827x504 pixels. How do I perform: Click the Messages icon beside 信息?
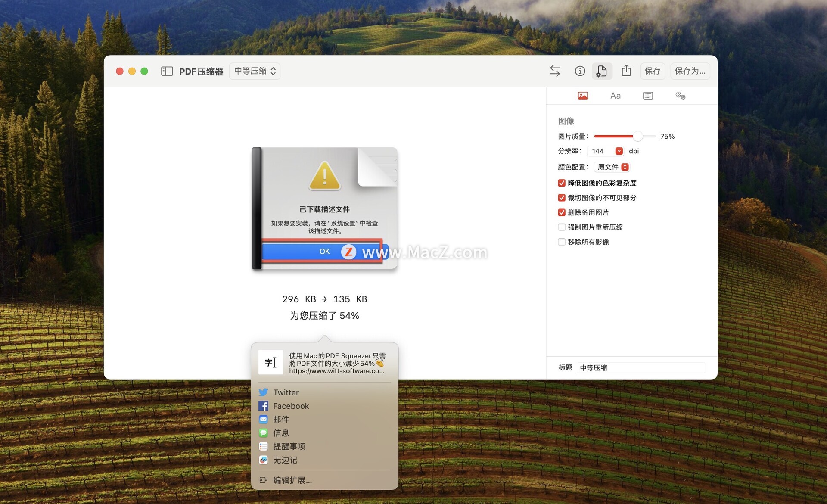point(263,432)
